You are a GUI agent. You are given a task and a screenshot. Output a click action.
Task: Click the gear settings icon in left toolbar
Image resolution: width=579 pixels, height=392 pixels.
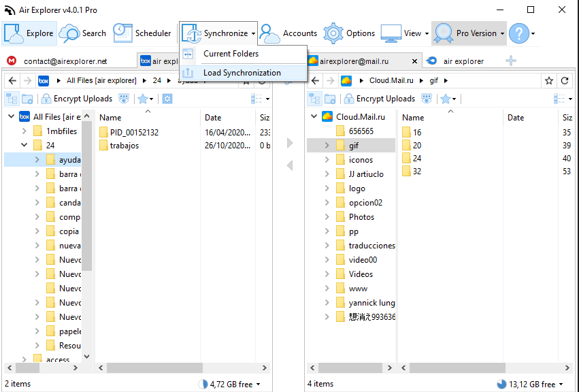click(167, 99)
